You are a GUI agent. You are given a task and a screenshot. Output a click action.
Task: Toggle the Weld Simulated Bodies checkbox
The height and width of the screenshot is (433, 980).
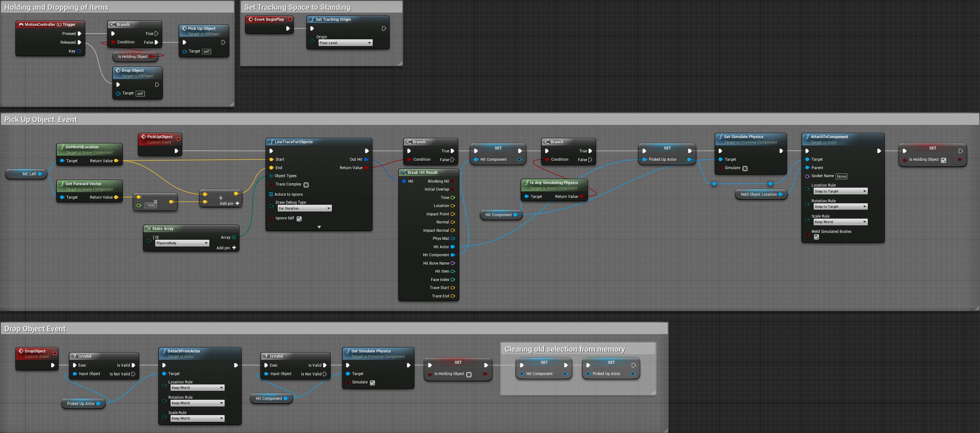click(816, 237)
